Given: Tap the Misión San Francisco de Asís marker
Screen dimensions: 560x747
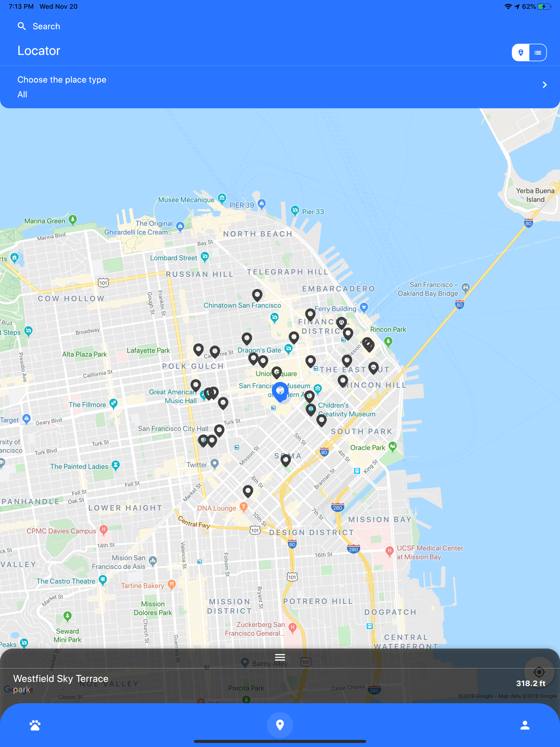Looking at the screenshot, I should pos(153,561).
